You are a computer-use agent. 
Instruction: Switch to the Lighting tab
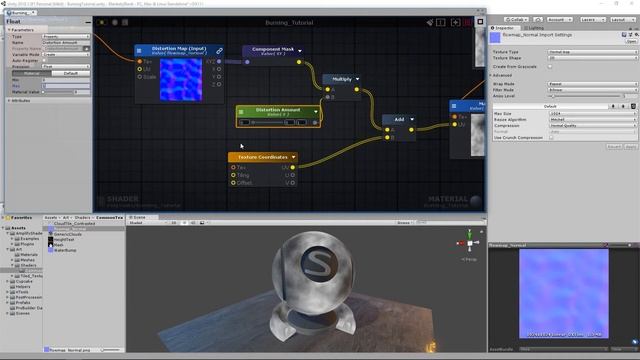point(534,28)
